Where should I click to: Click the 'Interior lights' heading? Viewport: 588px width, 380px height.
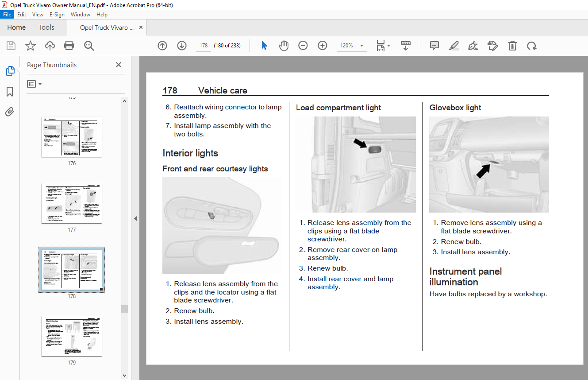point(190,153)
